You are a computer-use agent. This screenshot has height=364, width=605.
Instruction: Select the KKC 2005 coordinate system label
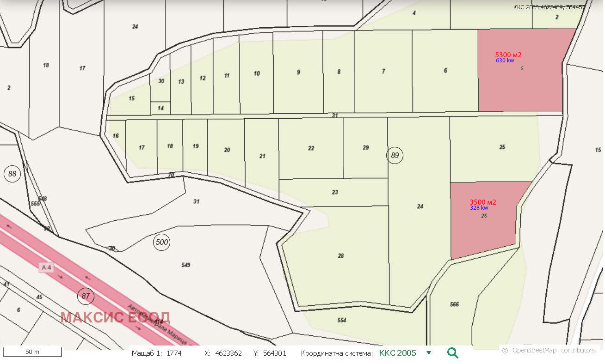point(397,353)
